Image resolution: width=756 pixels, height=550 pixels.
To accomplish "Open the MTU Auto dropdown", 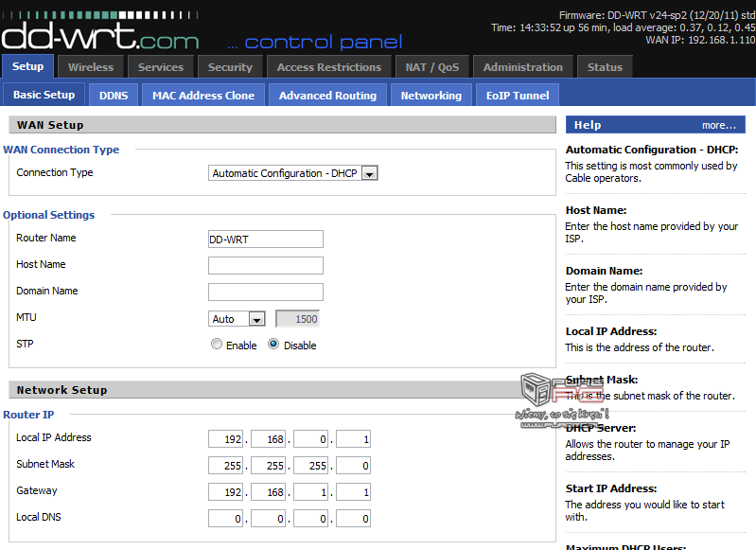I will (x=237, y=319).
